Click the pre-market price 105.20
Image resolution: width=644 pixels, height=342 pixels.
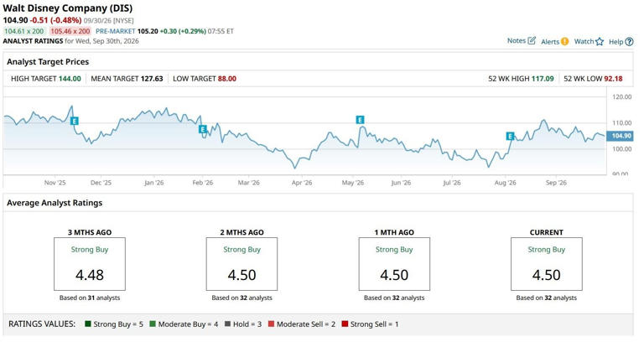[148, 31]
